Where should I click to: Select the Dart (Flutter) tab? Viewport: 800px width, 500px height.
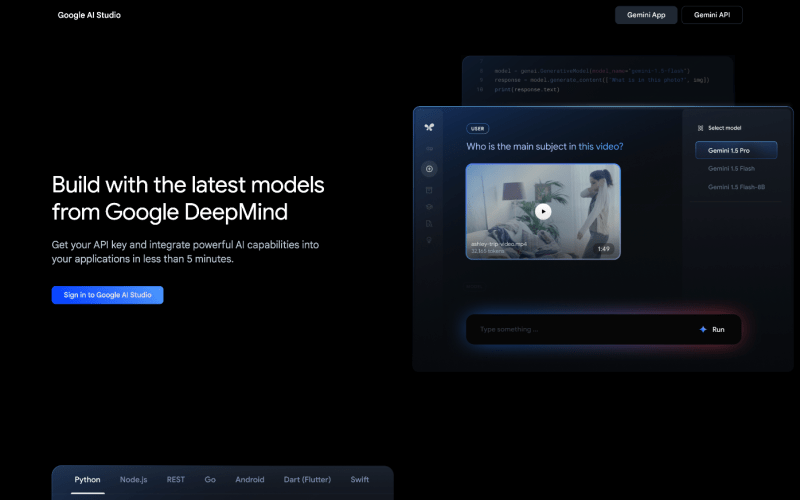307,480
